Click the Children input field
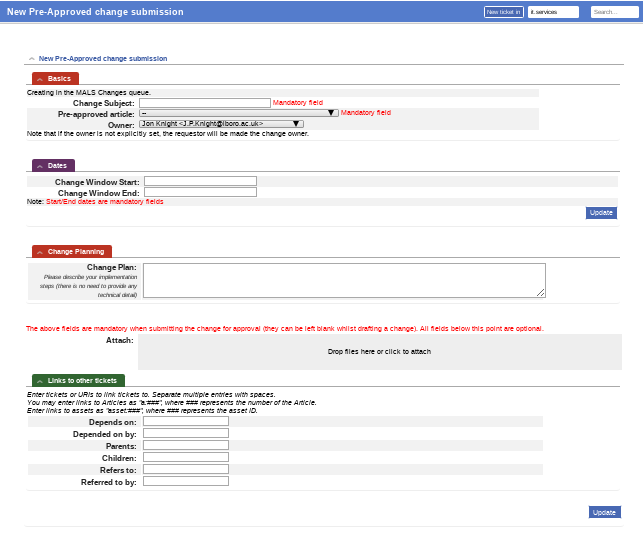643x543 pixels. pyautogui.click(x=185, y=457)
